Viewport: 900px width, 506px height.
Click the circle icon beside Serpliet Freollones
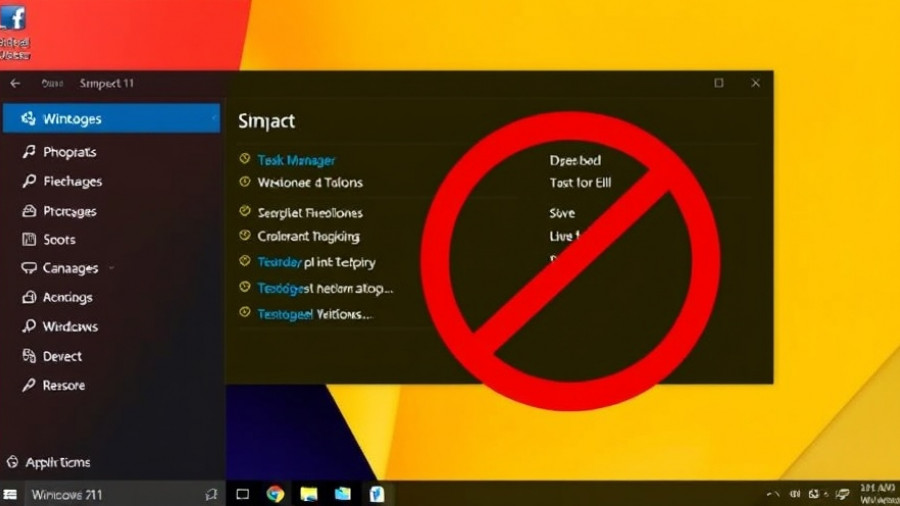tap(245, 211)
